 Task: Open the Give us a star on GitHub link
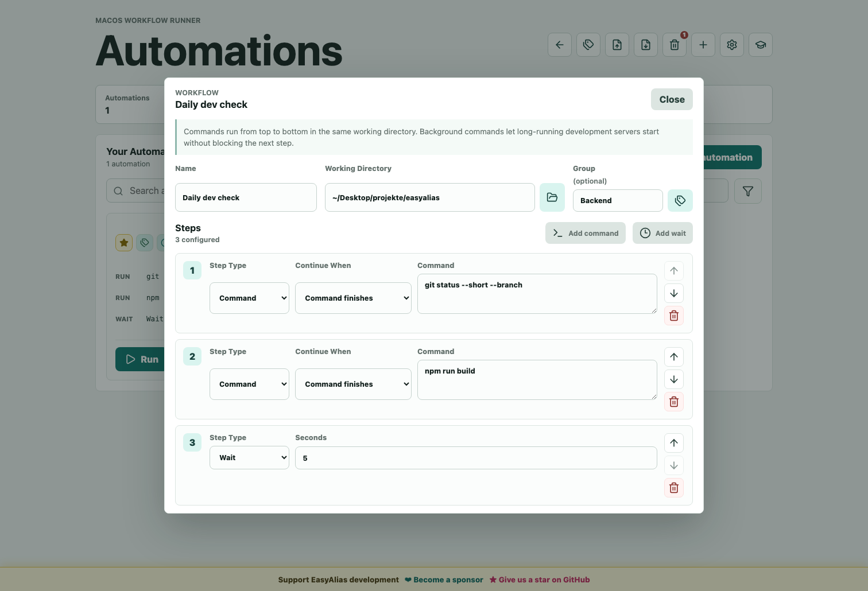point(540,580)
